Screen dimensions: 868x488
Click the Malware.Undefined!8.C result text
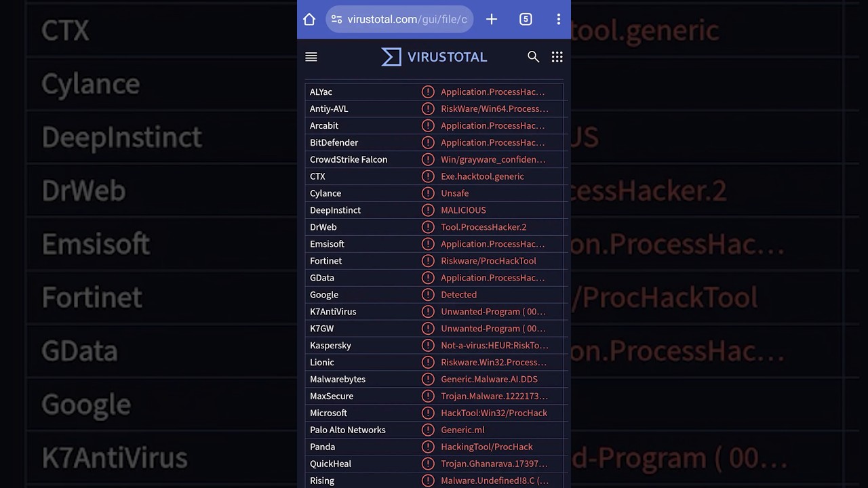pos(494,481)
